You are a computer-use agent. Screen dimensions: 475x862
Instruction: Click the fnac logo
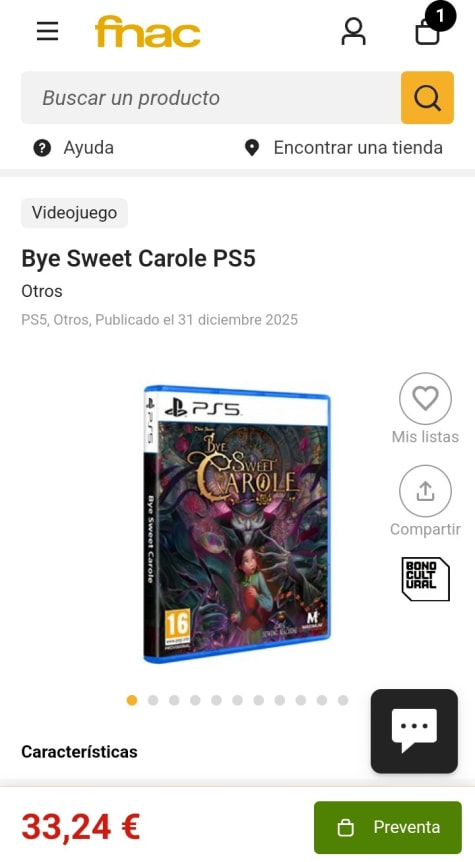click(147, 31)
